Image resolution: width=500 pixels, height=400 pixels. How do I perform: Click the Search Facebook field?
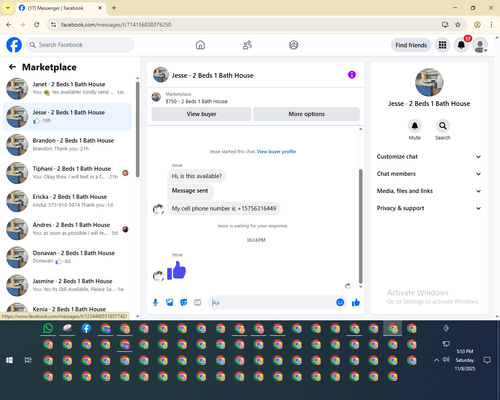point(80,45)
